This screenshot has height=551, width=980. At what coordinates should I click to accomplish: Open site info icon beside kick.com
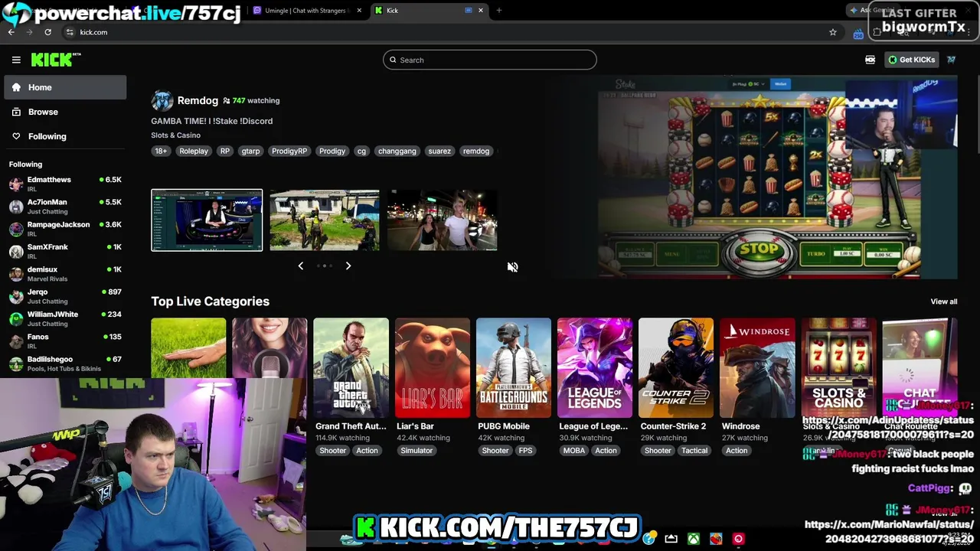tap(70, 32)
